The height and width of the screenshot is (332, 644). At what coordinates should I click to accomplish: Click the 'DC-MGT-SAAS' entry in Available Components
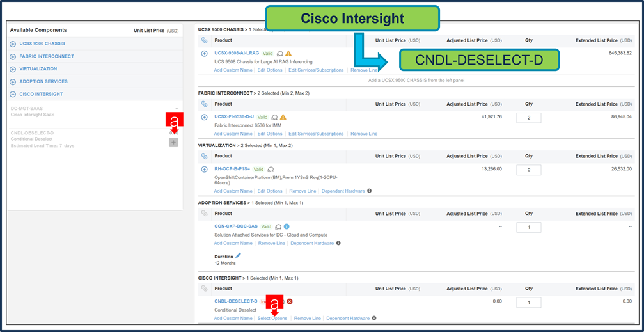point(27,109)
